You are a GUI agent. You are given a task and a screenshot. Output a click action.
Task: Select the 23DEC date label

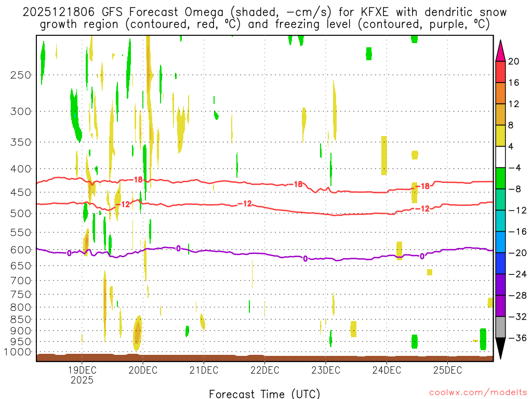pyautogui.click(x=325, y=370)
